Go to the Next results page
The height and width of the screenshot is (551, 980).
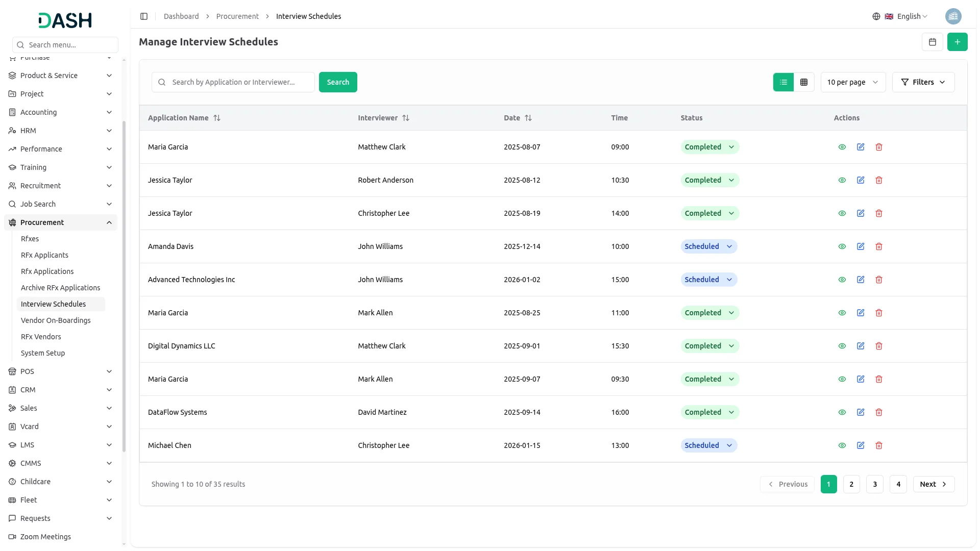coord(933,484)
